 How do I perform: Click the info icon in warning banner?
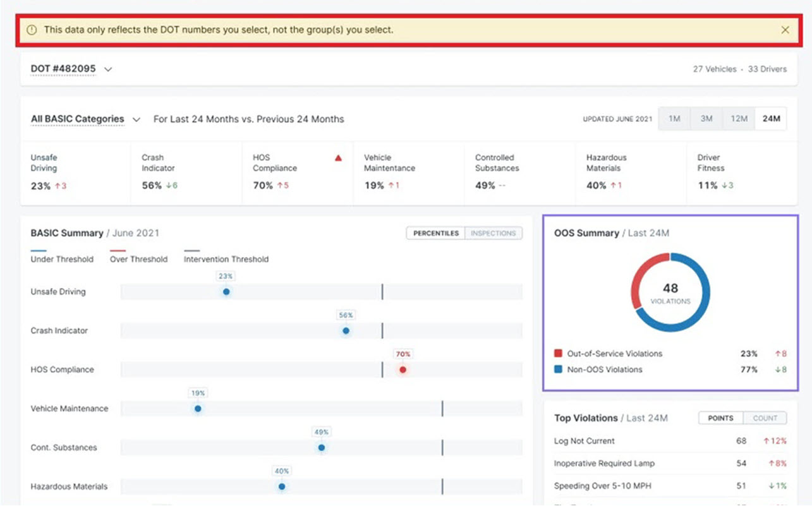click(x=32, y=30)
